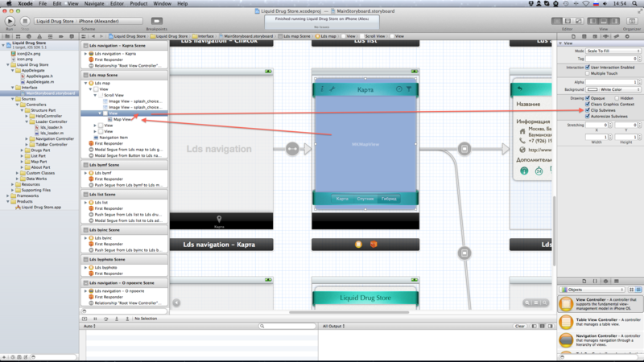Open the symbol navigator icon

(x=18, y=36)
